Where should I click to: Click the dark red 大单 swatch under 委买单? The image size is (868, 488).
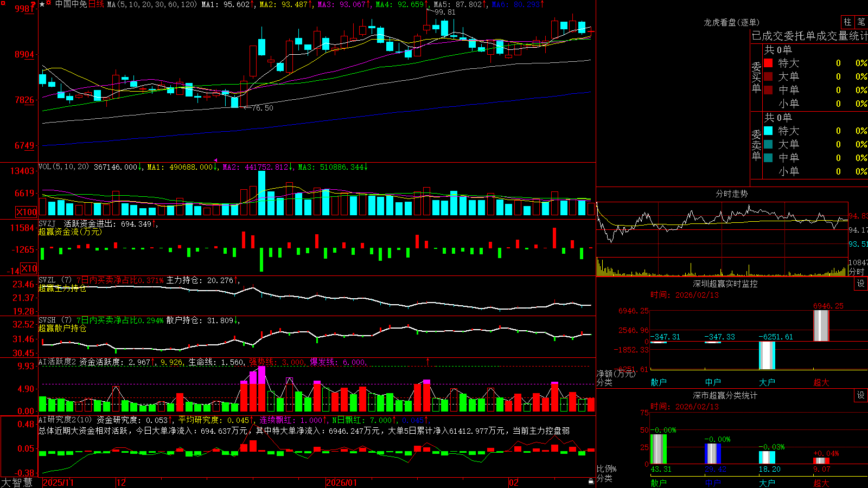[768, 76]
